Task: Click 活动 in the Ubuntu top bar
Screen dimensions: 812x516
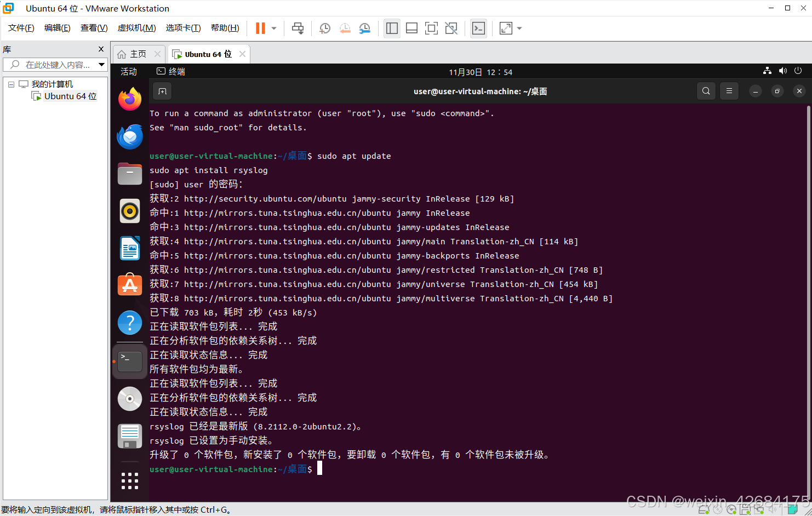Action: pos(128,71)
